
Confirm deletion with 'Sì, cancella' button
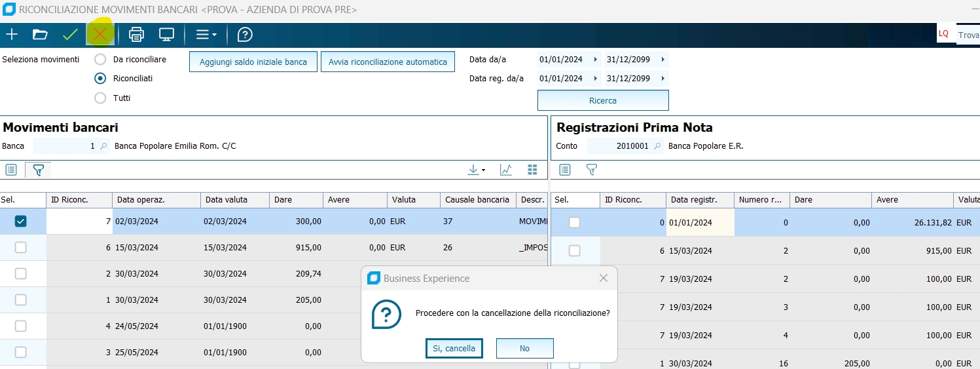click(x=454, y=348)
